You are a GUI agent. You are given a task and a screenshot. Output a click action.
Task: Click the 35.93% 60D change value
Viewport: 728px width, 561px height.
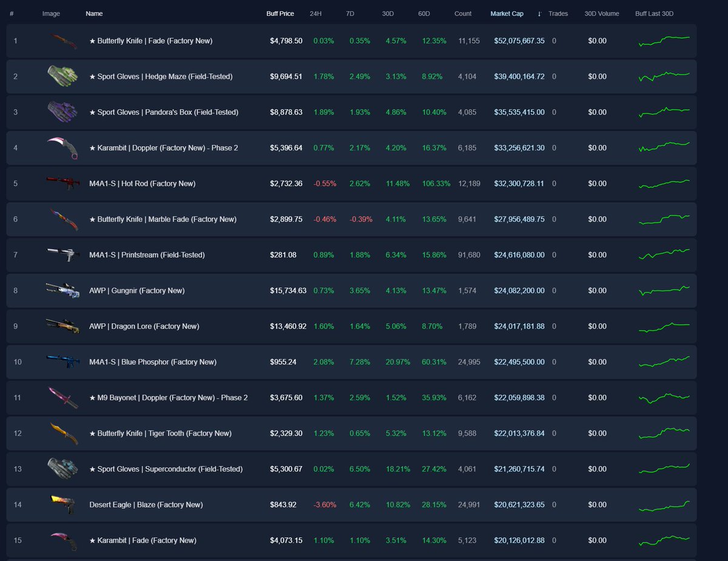[x=434, y=397]
